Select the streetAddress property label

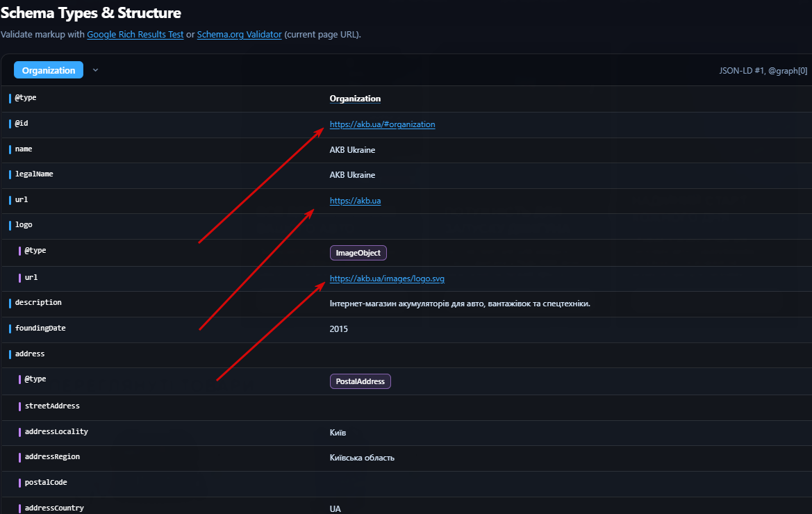point(52,406)
